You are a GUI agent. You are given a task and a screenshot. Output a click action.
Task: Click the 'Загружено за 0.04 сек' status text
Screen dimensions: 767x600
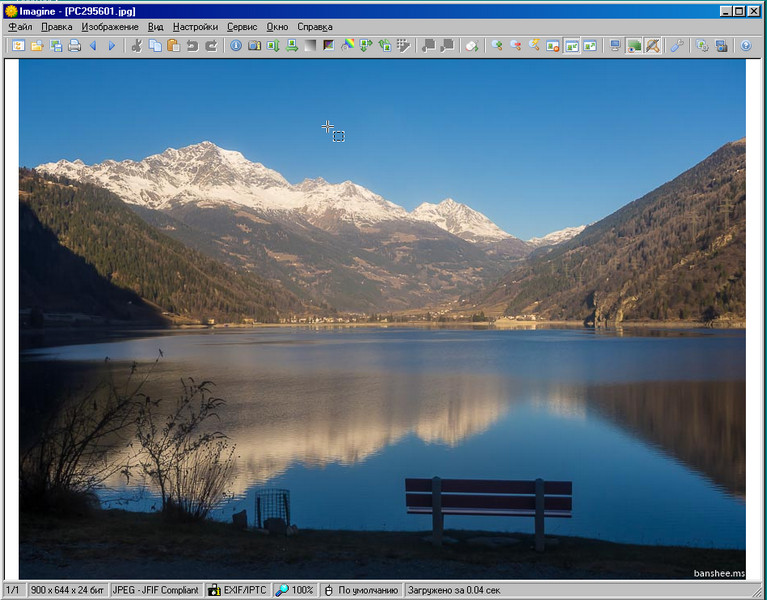click(454, 590)
